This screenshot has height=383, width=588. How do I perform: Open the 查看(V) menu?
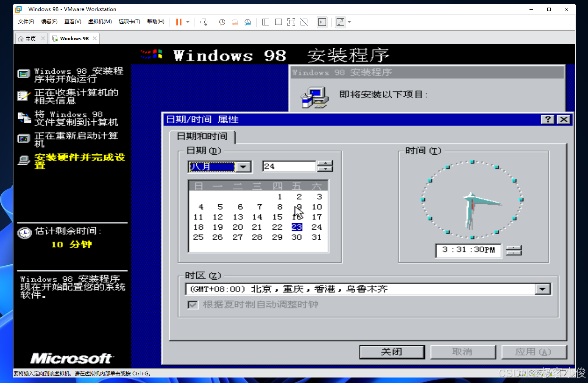[x=72, y=22]
